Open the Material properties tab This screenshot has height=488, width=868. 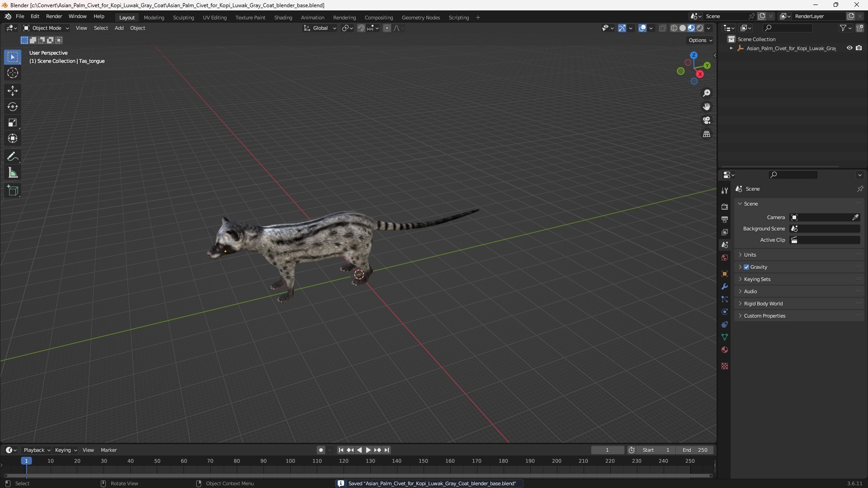[x=725, y=350]
